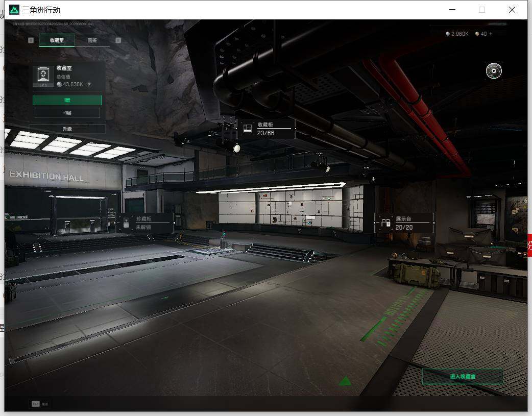The image size is (532, 416).
Task: Click the 进入收藏室 enter button
Action: 463,376
